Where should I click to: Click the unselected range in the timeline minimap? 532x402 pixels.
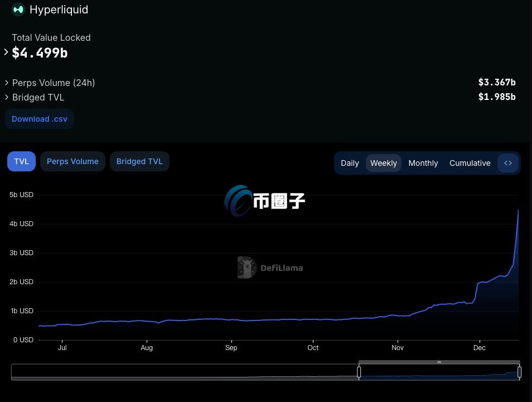coord(185,372)
